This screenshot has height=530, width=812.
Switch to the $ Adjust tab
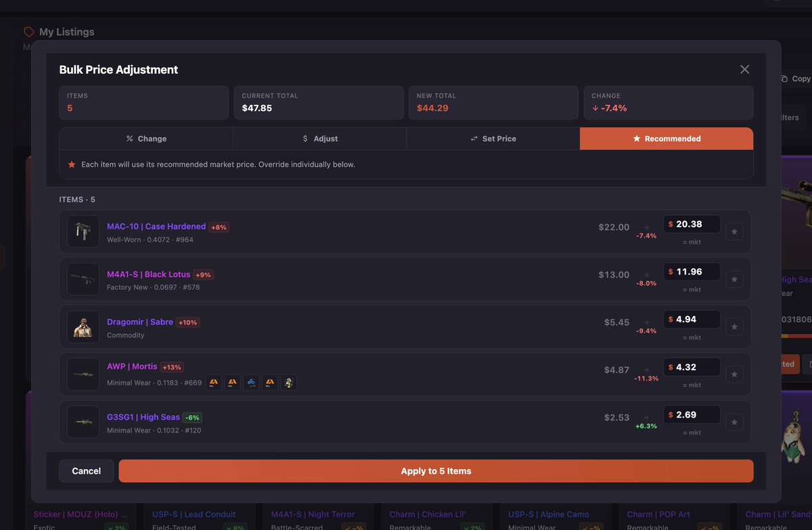click(x=320, y=139)
